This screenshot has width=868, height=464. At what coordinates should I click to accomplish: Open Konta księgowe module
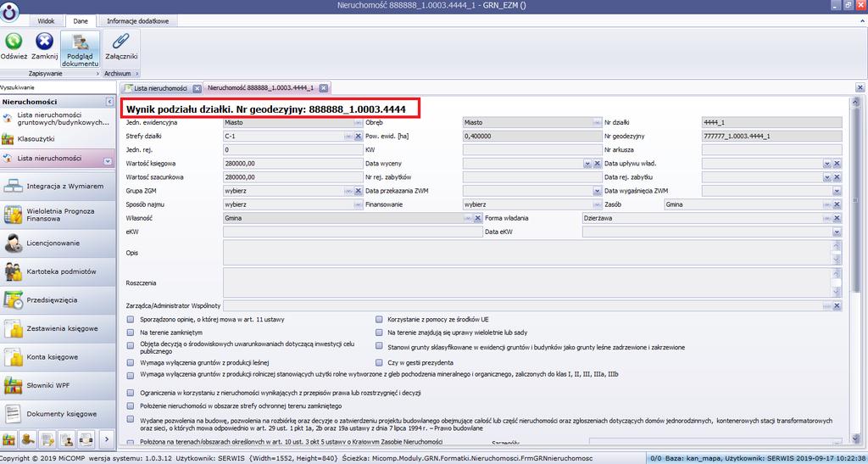click(x=58, y=357)
